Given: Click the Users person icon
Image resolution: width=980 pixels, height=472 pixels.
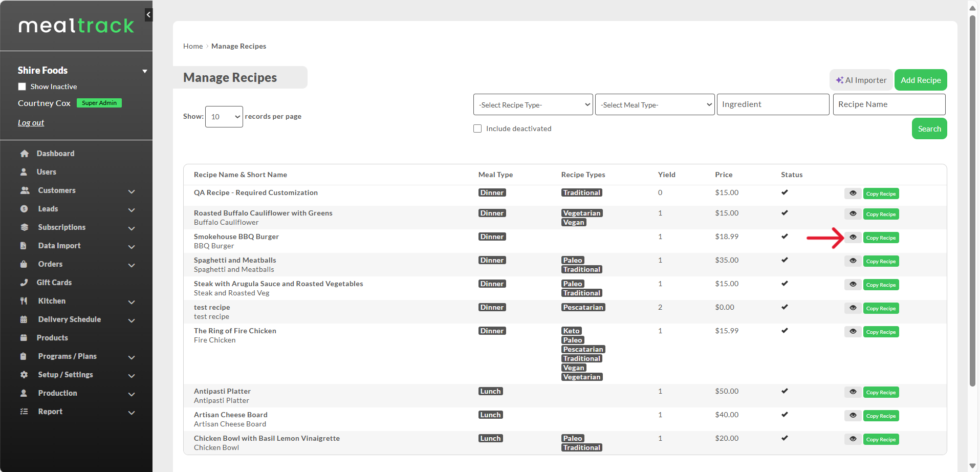Looking at the screenshot, I should click(x=24, y=172).
